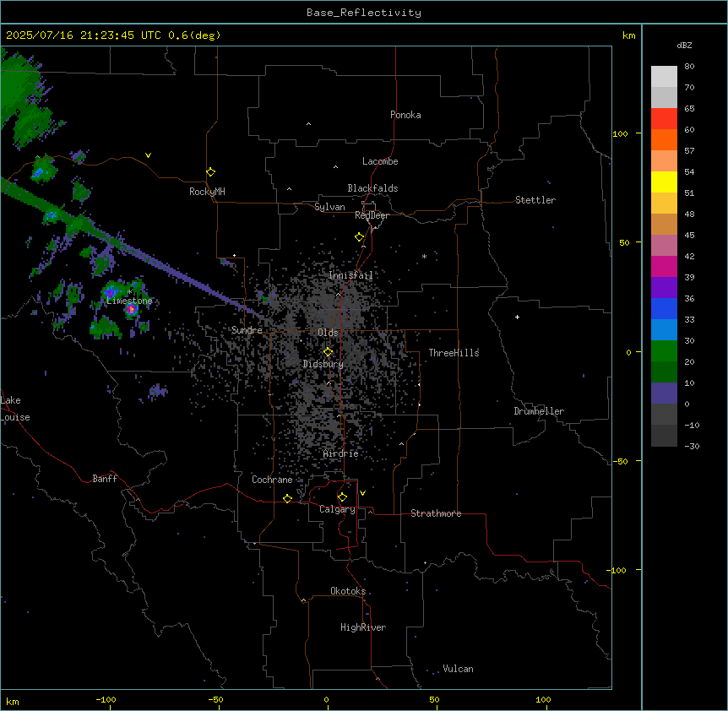
Task: Click the Calgary city label
Action: coord(337,509)
